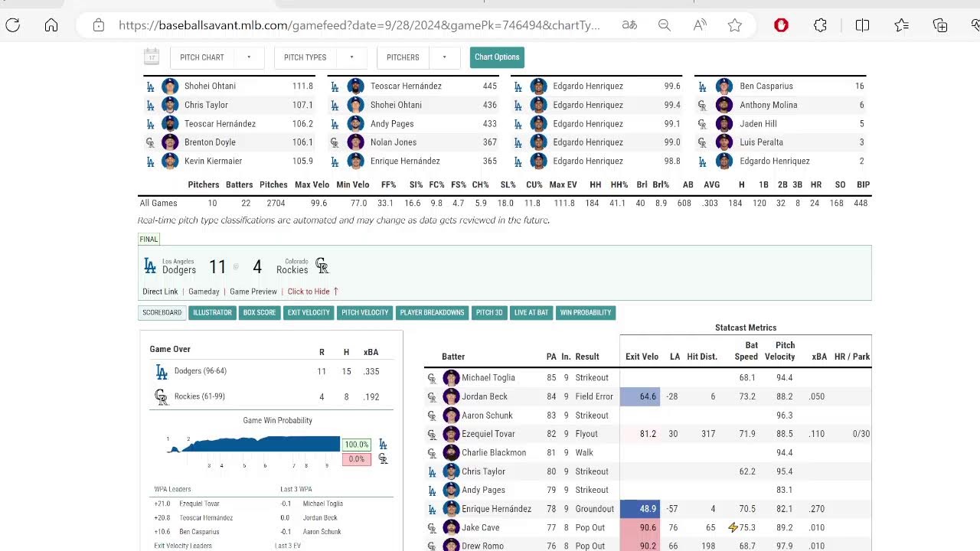Switch to the PLAYER BREAKDOWNS tab
The height and width of the screenshot is (551, 980).
pos(432,312)
